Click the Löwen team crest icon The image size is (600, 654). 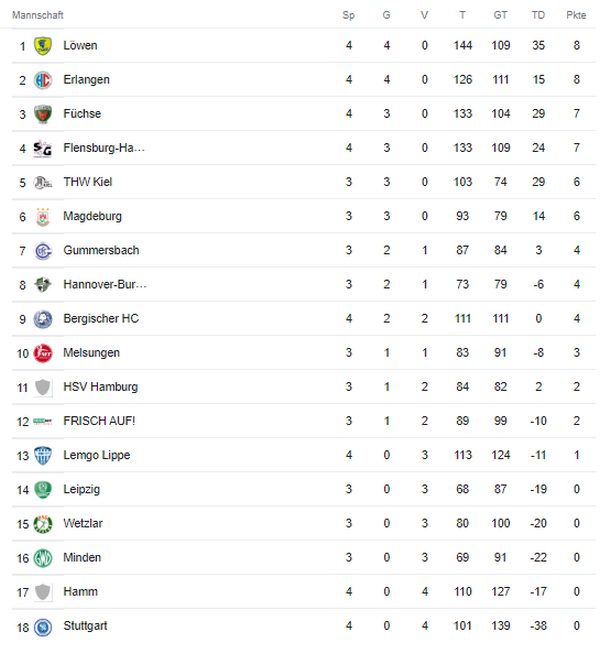pos(43,45)
